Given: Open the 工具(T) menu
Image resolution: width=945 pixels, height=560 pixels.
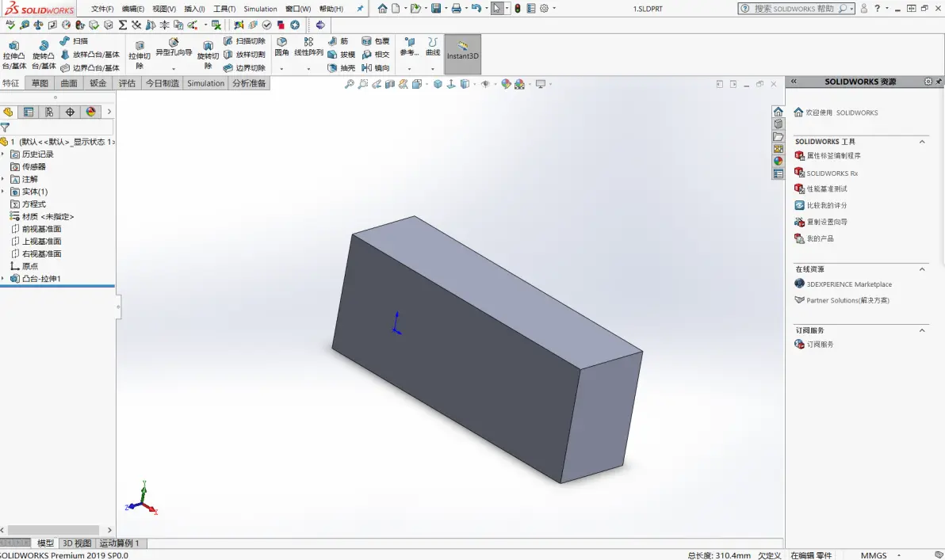Looking at the screenshot, I should (224, 9).
